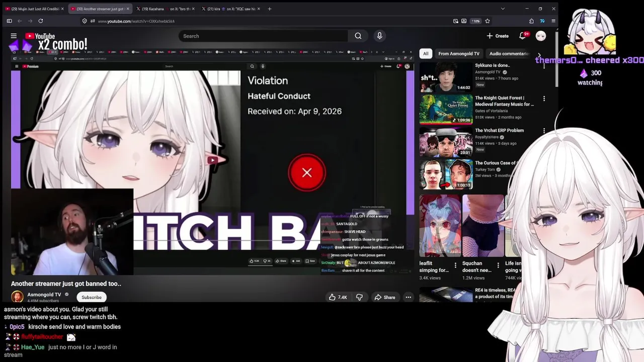644x362 pixels.
Task: Like the video with 7.4K likes
Action: [x=338, y=297]
